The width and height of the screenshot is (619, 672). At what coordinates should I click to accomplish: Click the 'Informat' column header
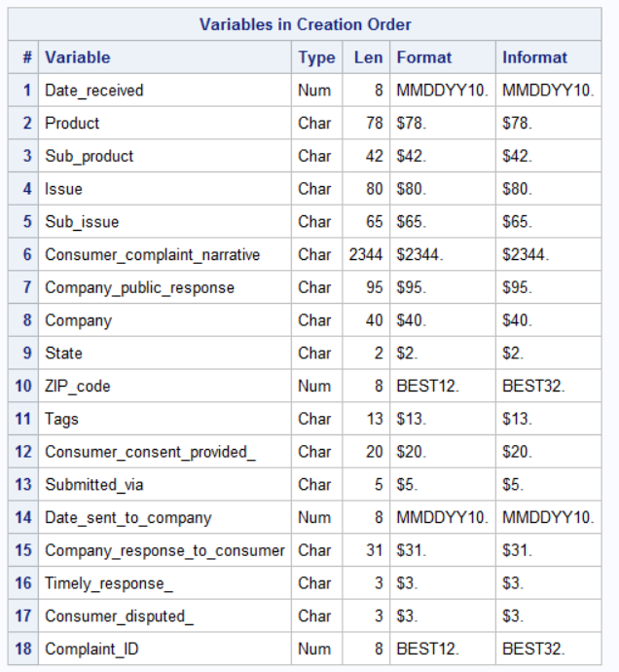534,57
